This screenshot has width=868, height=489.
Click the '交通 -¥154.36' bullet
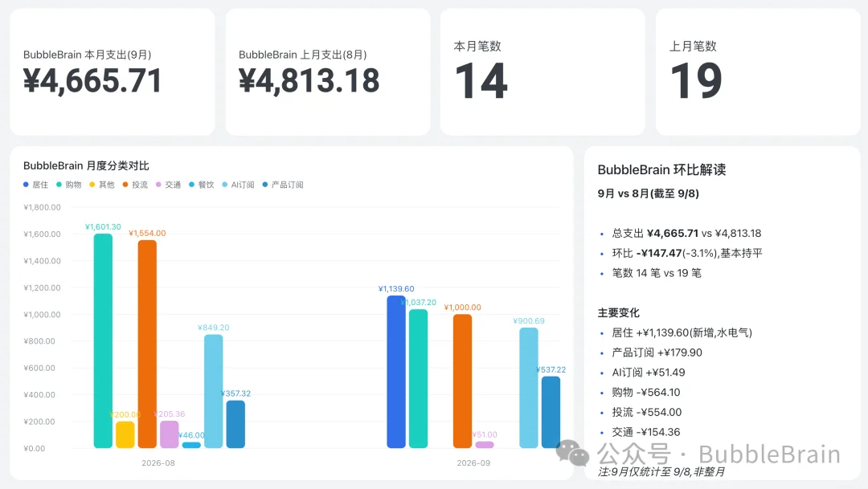tap(646, 433)
